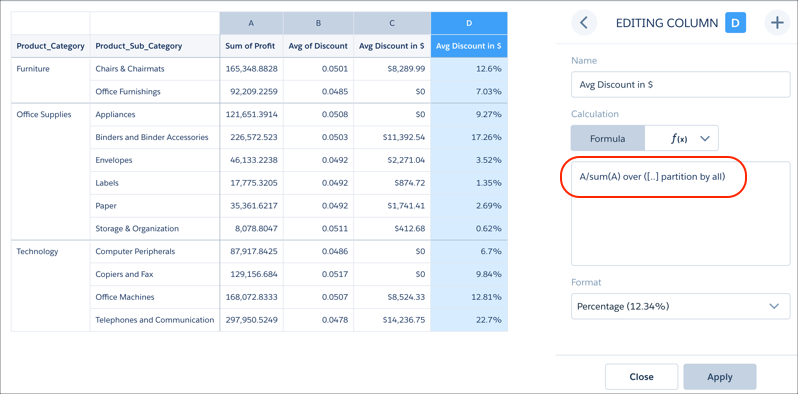Click the $412.68 cell
This screenshot has height=394, width=798.
coord(392,229)
